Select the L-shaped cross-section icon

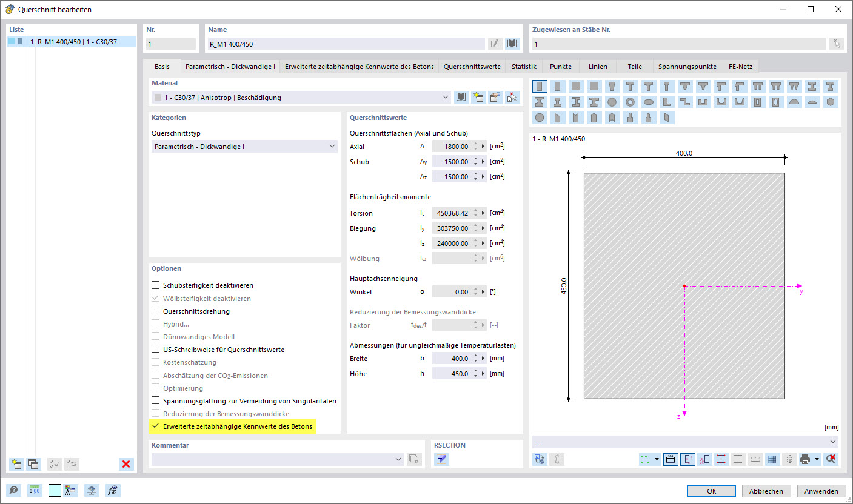(667, 102)
